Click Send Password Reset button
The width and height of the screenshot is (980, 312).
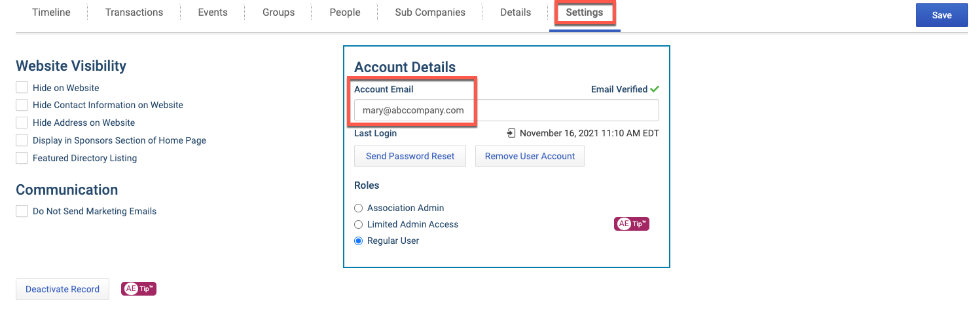410,156
